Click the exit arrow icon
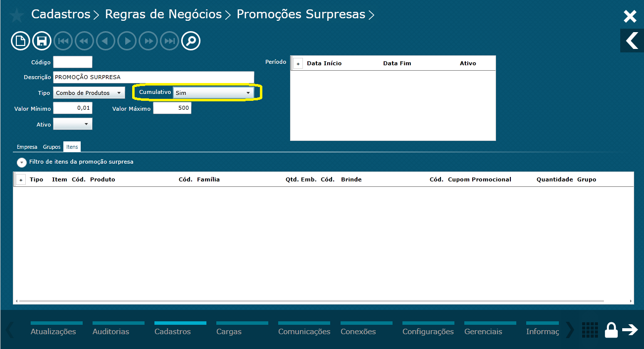 (630, 330)
